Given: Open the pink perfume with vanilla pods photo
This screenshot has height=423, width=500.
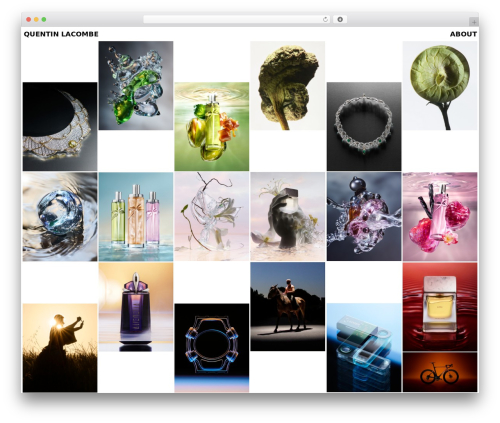Looking at the screenshot, I should click(x=440, y=216).
